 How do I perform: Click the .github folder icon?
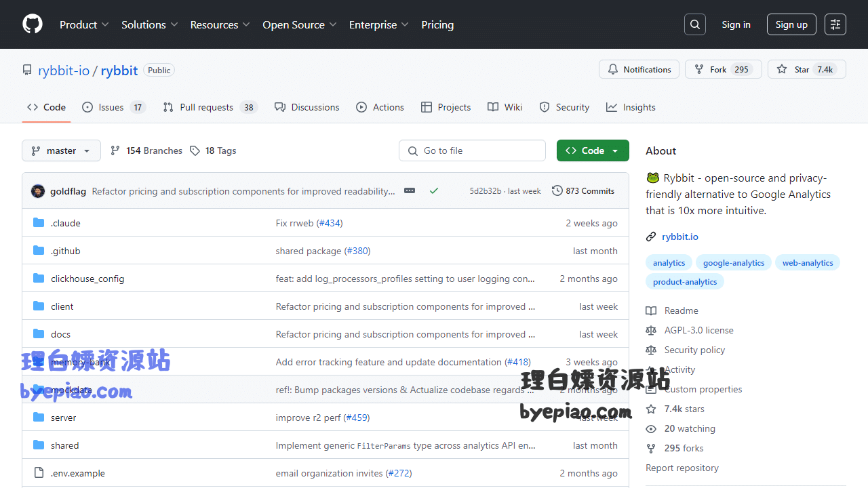[x=39, y=251]
